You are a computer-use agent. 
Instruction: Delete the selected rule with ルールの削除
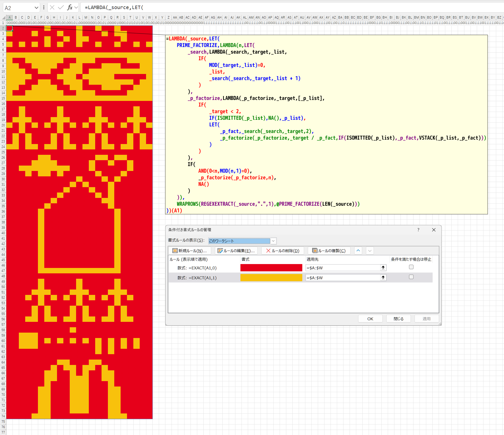pos(283,251)
